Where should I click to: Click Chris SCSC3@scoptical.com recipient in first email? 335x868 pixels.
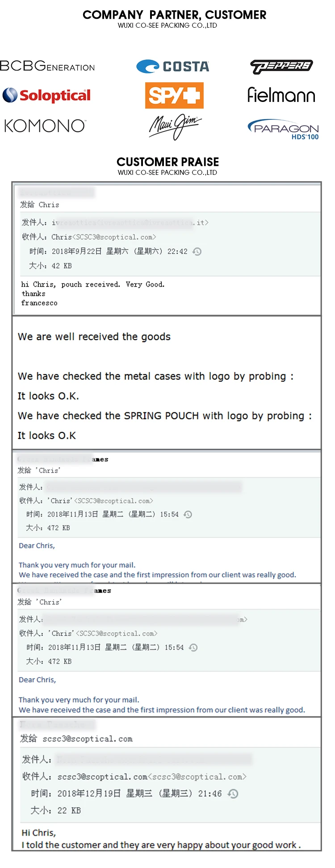point(104,237)
